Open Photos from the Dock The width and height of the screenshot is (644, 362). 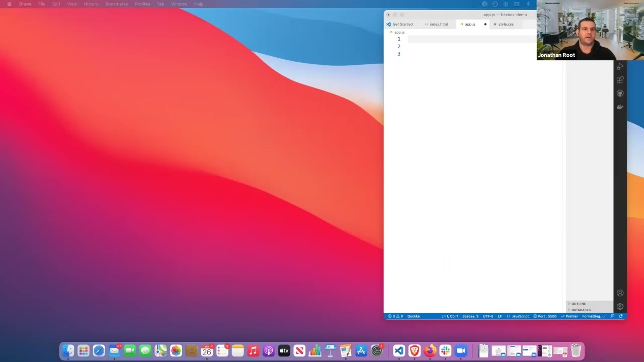point(176,350)
